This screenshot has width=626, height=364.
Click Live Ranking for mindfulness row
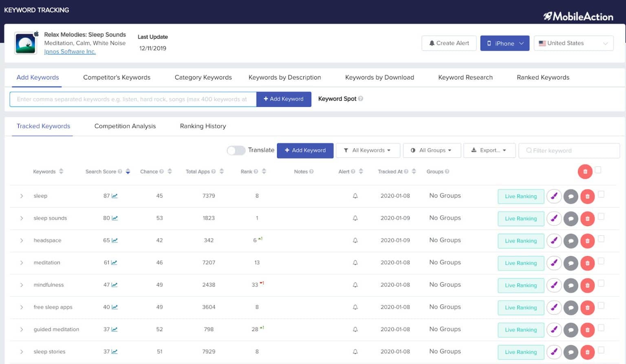521,285
